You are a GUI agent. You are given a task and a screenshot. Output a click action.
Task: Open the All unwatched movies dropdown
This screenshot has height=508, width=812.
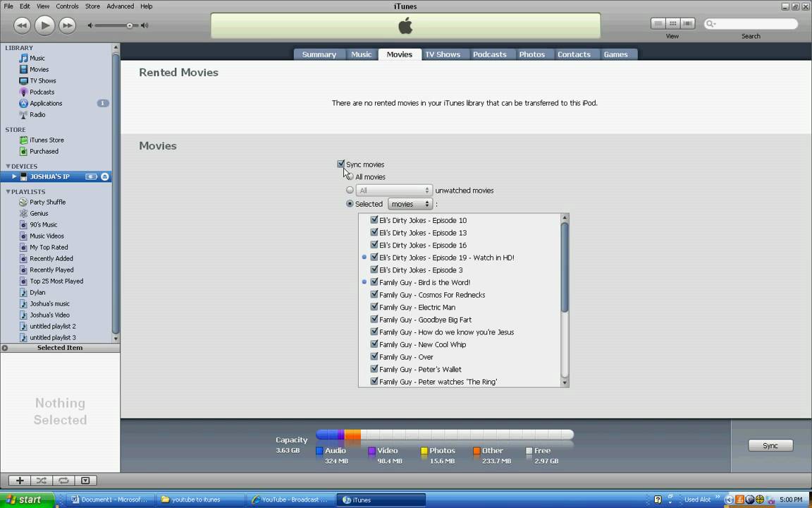tap(393, 190)
